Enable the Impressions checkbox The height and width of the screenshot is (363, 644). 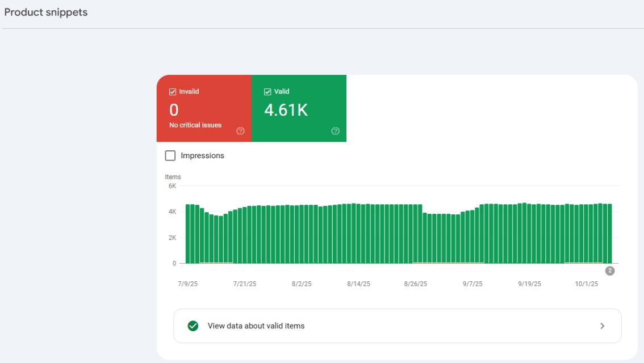pos(170,155)
